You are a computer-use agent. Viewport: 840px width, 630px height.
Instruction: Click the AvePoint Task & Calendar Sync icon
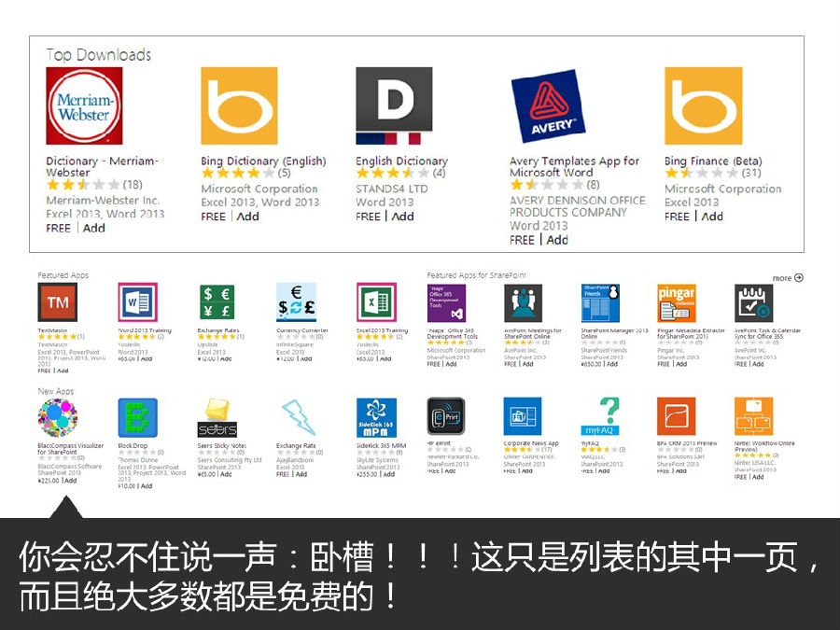pyautogui.click(x=754, y=303)
